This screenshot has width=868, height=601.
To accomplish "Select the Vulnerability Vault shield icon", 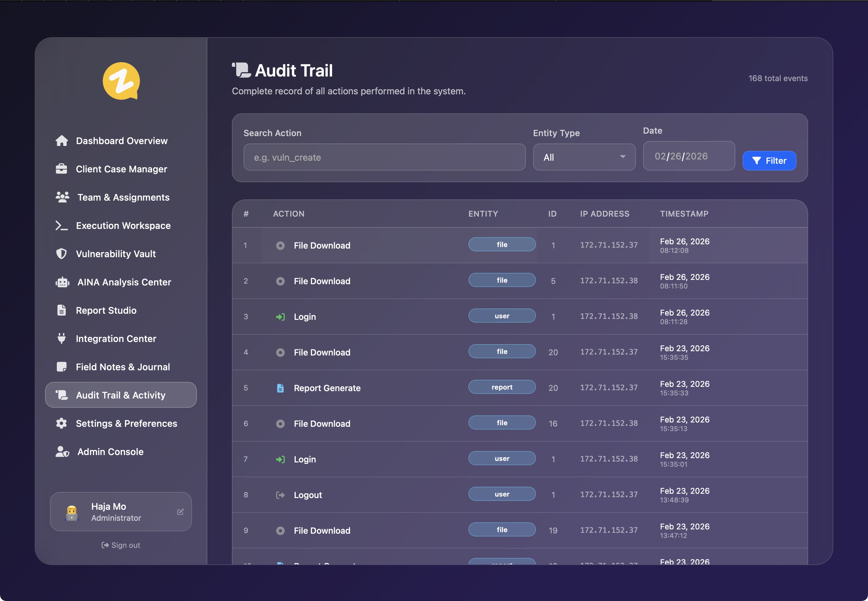I will coord(62,253).
